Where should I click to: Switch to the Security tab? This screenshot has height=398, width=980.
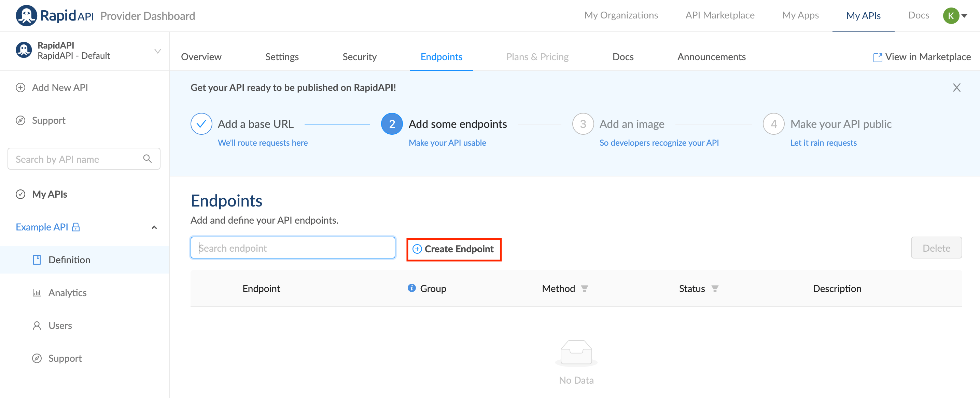pos(359,57)
